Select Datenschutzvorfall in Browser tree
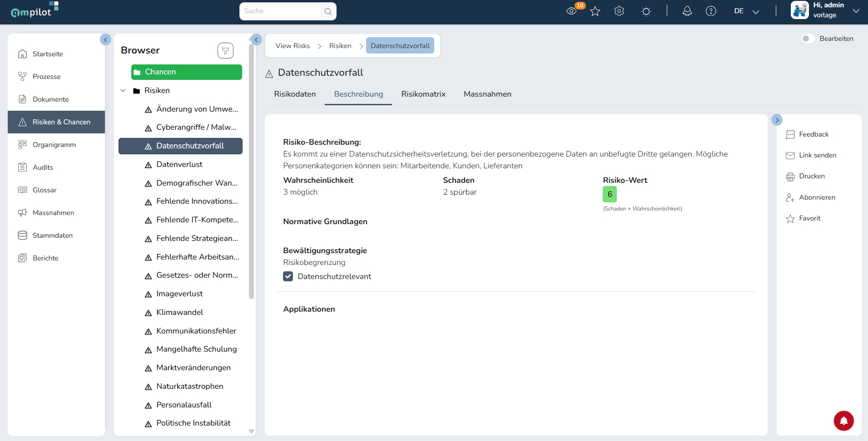Viewport: 868px width, 441px height. pos(181,146)
